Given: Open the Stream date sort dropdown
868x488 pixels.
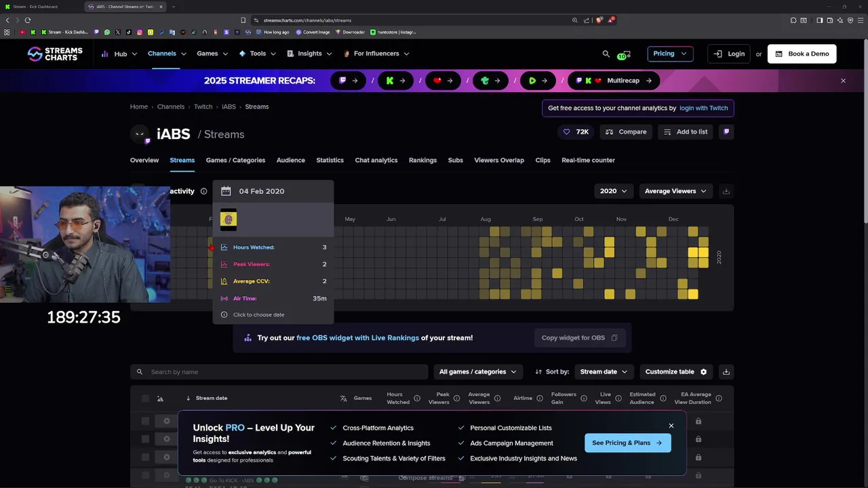Looking at the screenshot, I should pyautogui.click(x=605, y=371).
